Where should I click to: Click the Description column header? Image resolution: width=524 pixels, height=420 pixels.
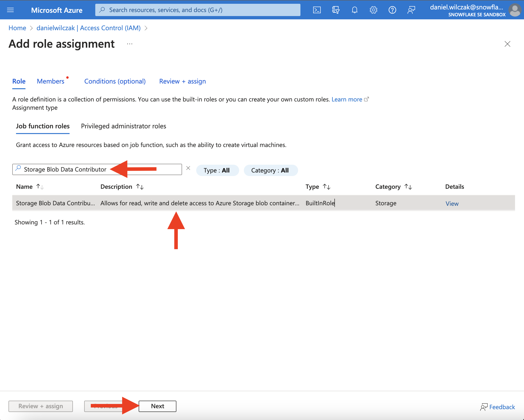pyautogui.click(x=116, y=187)
